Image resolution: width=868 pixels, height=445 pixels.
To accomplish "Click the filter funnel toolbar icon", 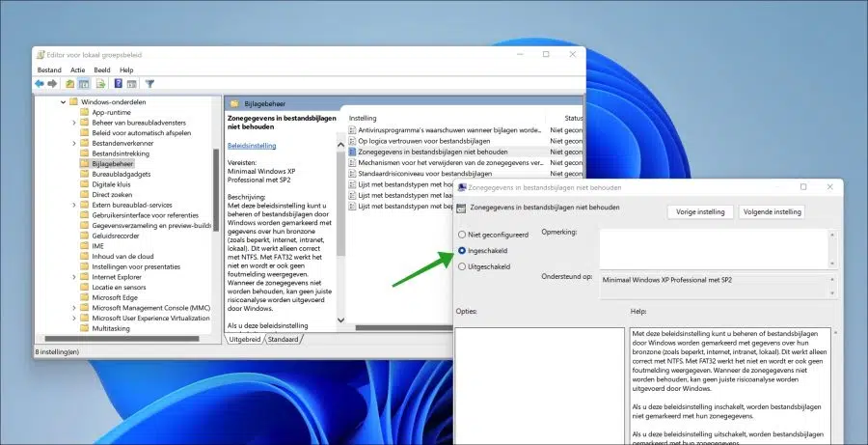I will [149, 84].
